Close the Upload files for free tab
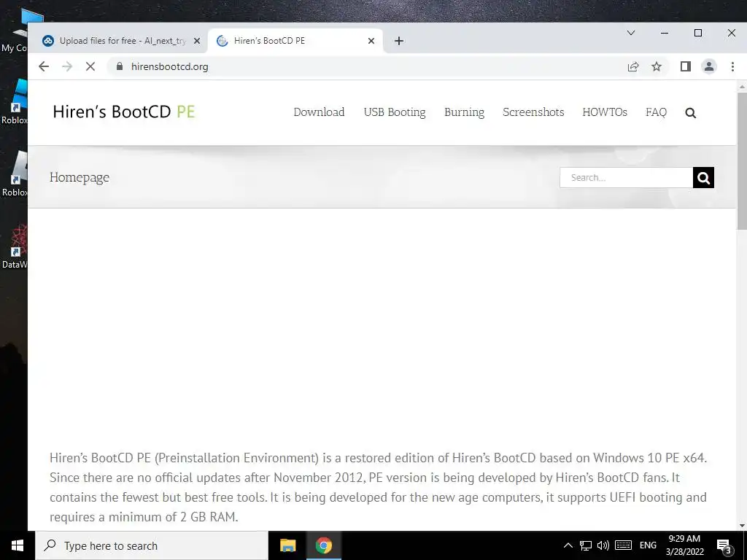This screenshot has height=560, width=747. [x=197, y=41]
